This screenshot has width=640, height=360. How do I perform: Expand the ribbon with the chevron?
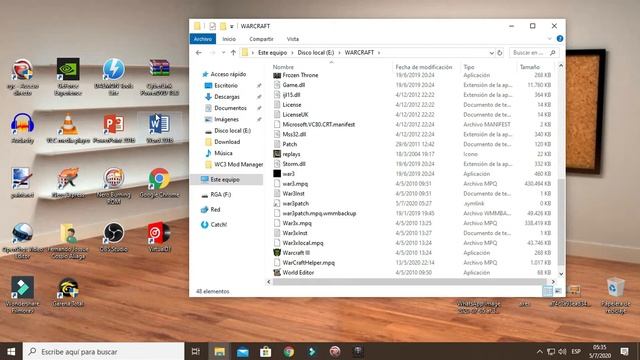point(549,39)
